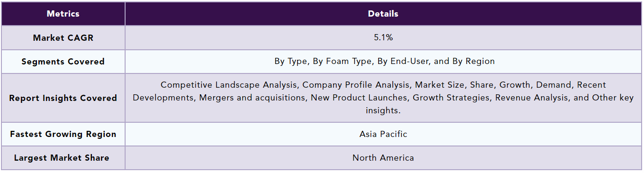Click the Metrics column header
Viewport: 644px width, 173px height.
coord(63,14)
